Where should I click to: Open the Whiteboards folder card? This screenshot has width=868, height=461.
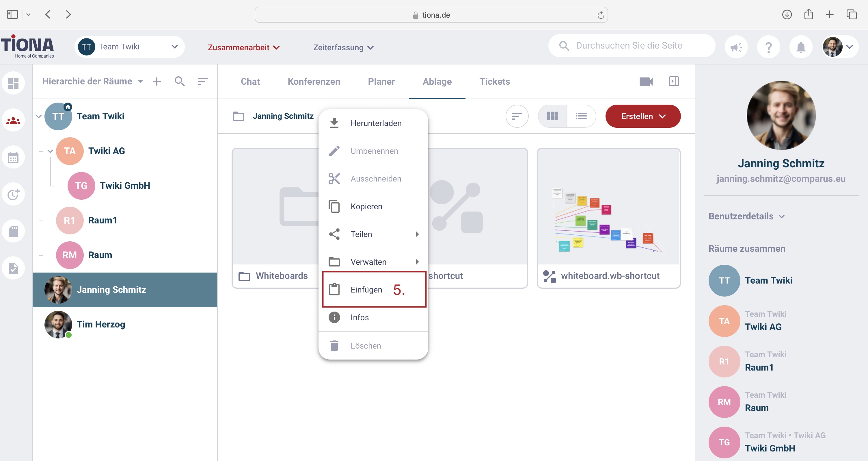pyautogui.click(x=276, y=218)
